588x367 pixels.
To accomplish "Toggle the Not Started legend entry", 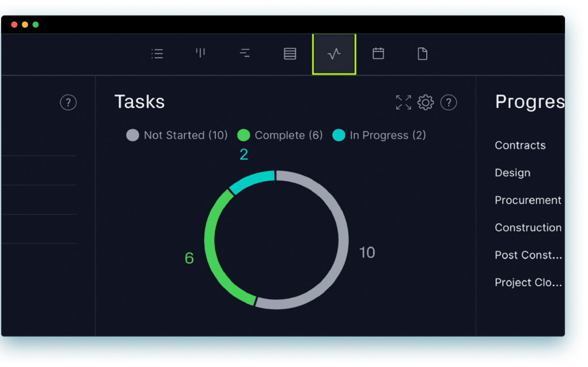I will point(176,135).
